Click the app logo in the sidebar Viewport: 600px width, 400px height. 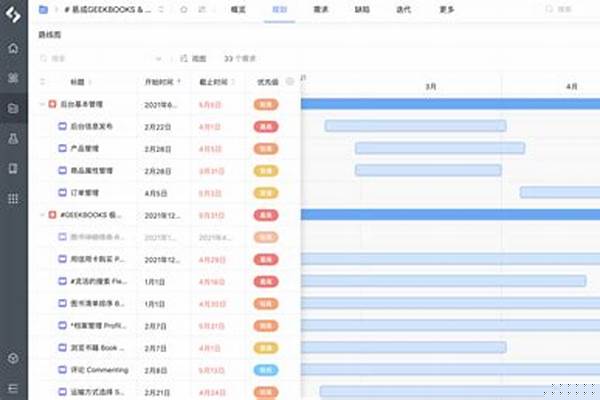click(13, 14)
